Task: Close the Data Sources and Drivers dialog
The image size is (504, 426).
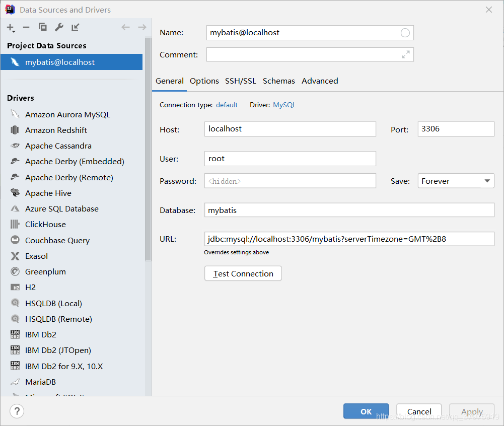Action: pos(488,10)
